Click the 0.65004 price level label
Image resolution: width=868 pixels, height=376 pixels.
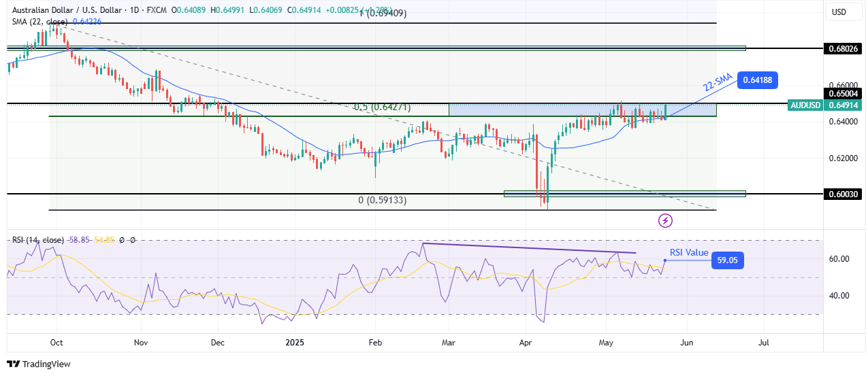pyautogui.click(x=843, y=93)
